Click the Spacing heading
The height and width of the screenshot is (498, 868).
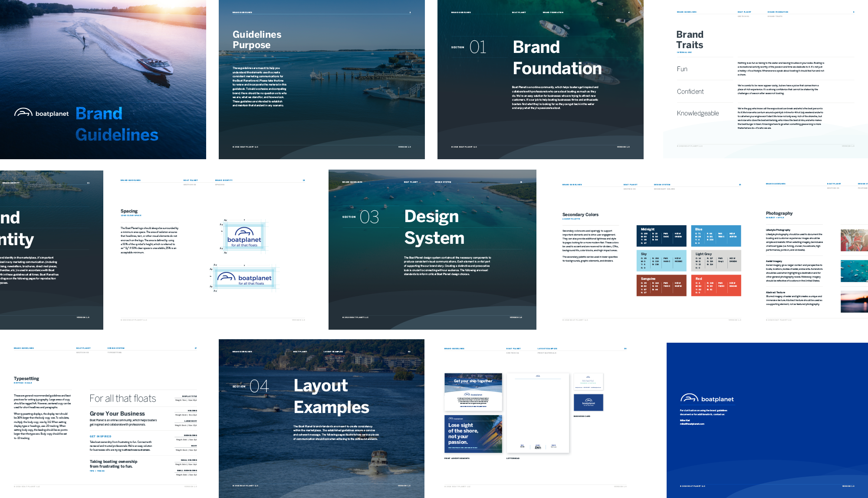pos(129,211)
